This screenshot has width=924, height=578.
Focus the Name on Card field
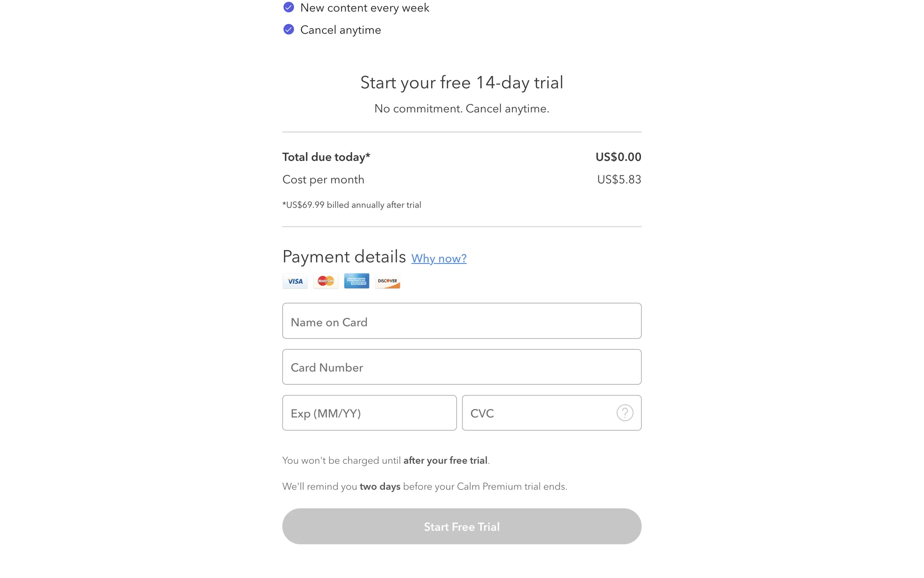pyautogui.click(x=462, y=321)
